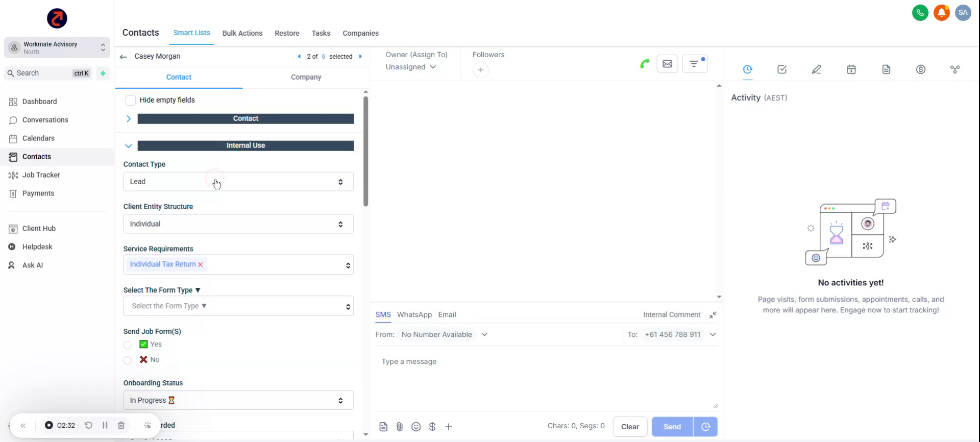980x442 pixels.
Task: Open the Appointments calendar icon tab
Action: pos(851,69)
